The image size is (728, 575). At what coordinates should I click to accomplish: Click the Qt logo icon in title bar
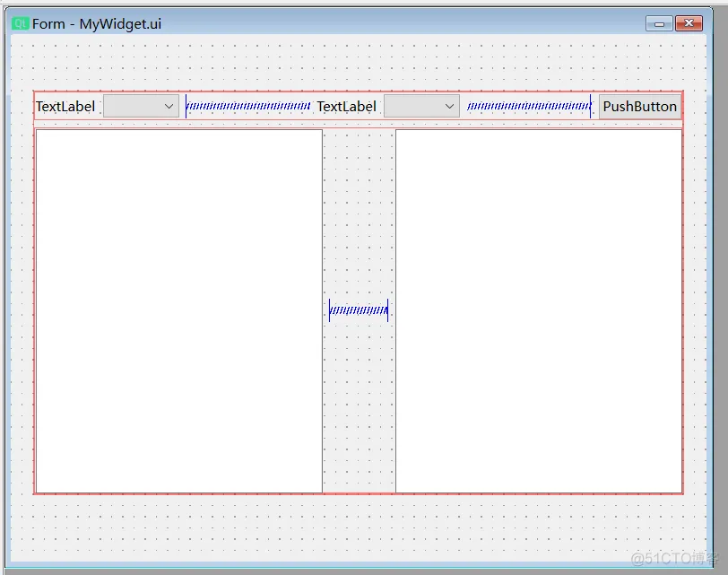(x=20, y=23)
